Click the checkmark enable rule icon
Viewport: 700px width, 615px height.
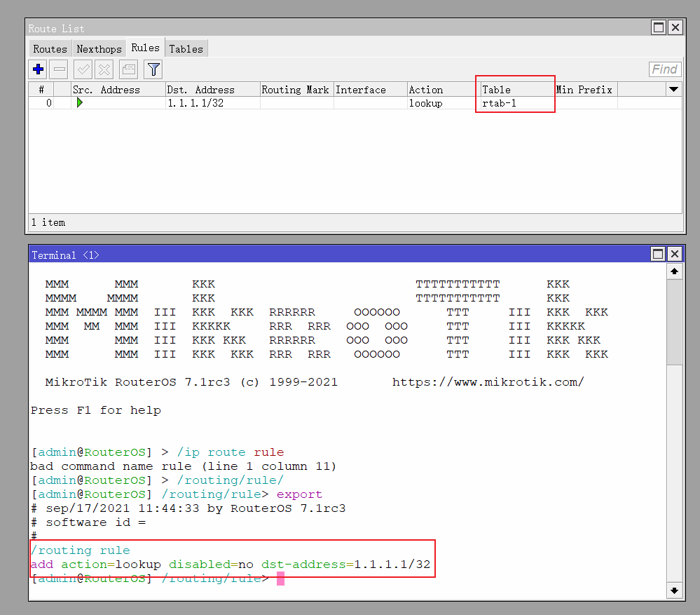tap(83, 69)
